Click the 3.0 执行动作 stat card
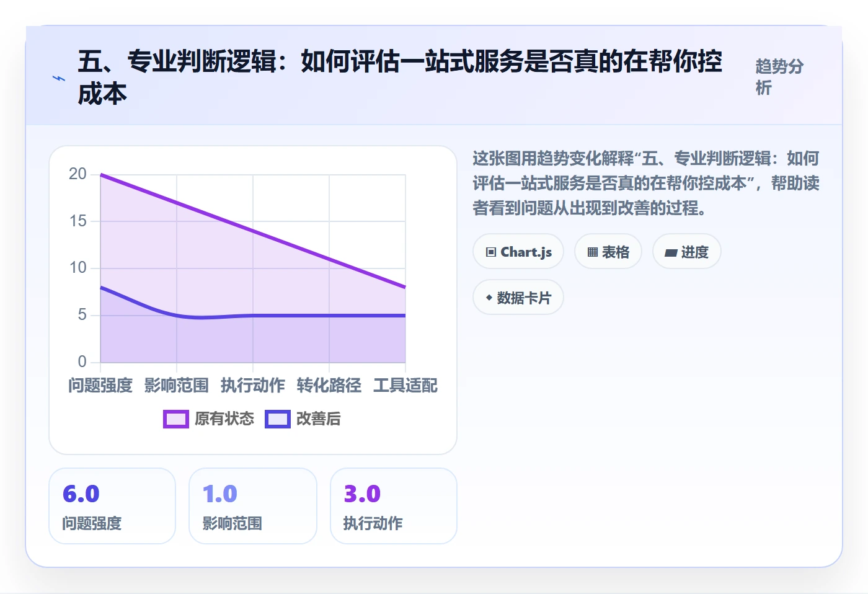 tap(394, 506)
